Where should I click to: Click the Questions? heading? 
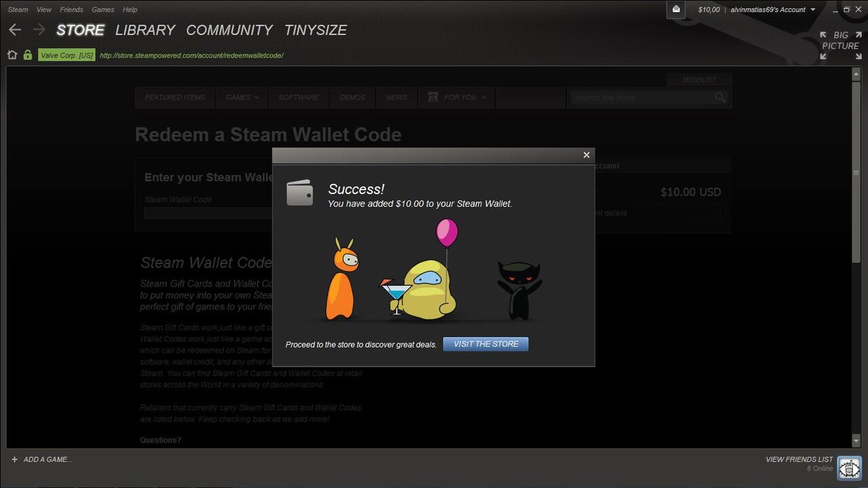[161, 440]
